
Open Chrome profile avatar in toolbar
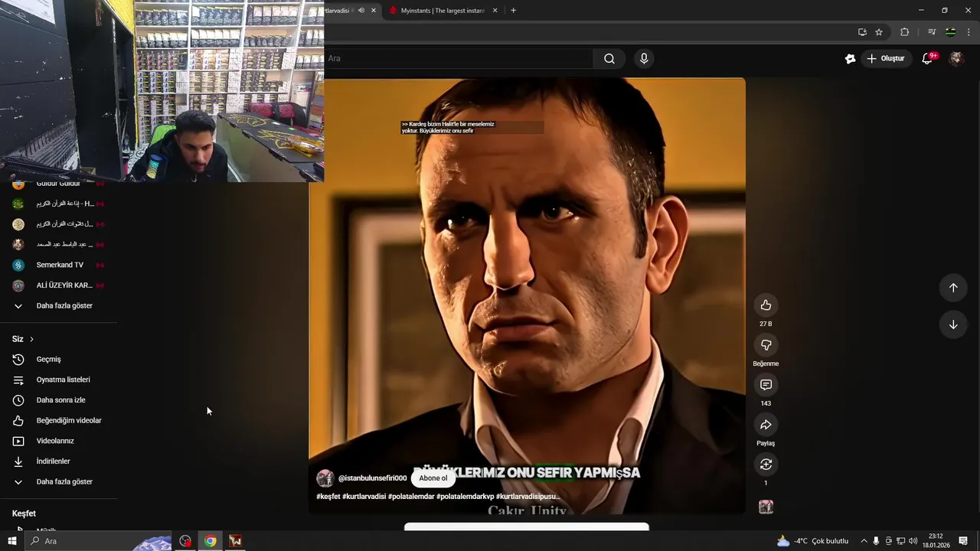pyautogui.click(x=950, y=32)
